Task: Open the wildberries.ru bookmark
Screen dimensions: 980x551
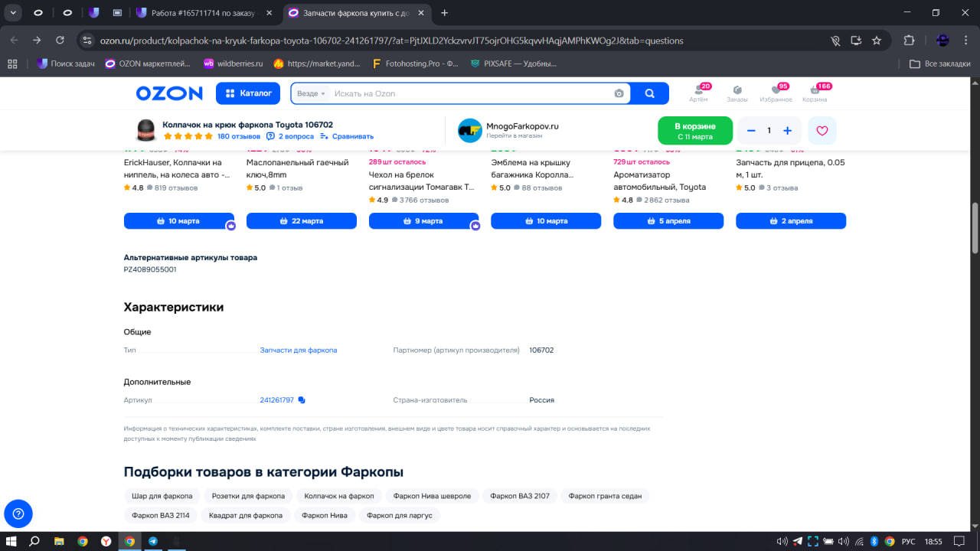Action: click(x=233, y=64)
